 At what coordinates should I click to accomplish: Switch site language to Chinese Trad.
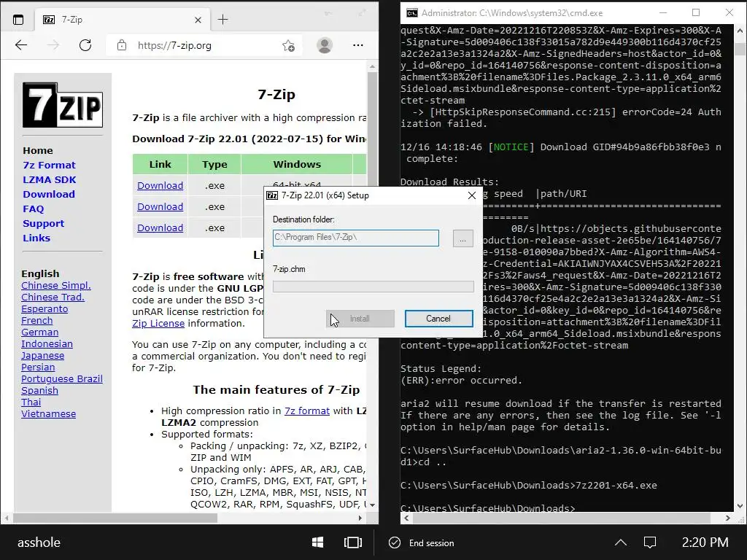(x=53, y=297)
